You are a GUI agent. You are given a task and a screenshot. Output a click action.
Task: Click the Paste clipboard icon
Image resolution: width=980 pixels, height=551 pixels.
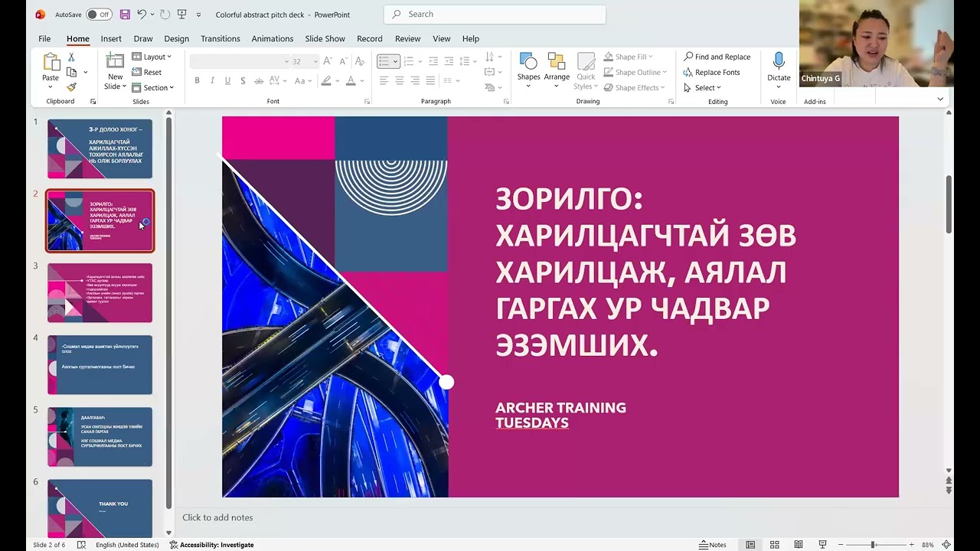click(x=51, y=63)
